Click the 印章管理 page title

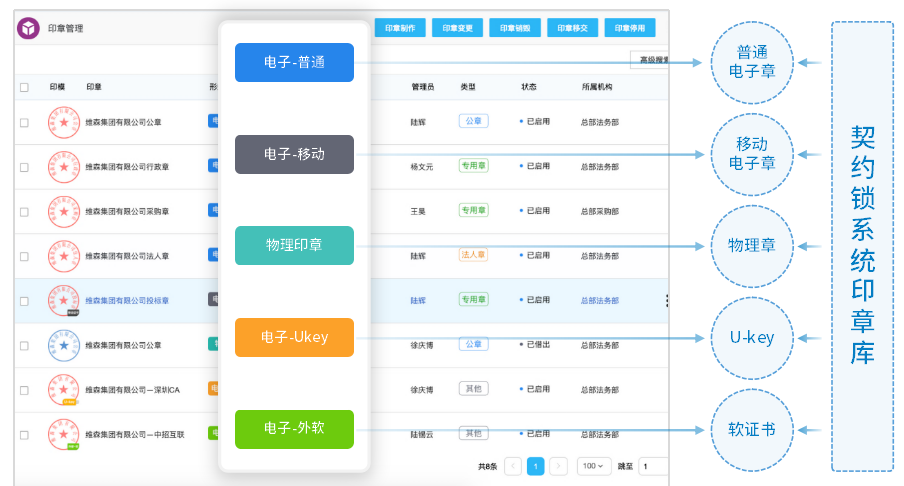pos(65,28)
